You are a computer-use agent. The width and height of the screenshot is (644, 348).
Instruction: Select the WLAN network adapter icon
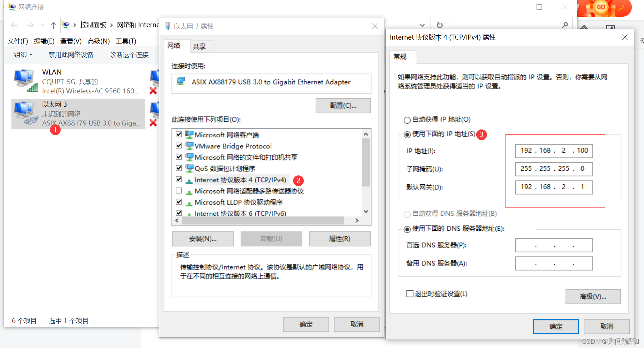pyautogui.click(x=26, y=80)
